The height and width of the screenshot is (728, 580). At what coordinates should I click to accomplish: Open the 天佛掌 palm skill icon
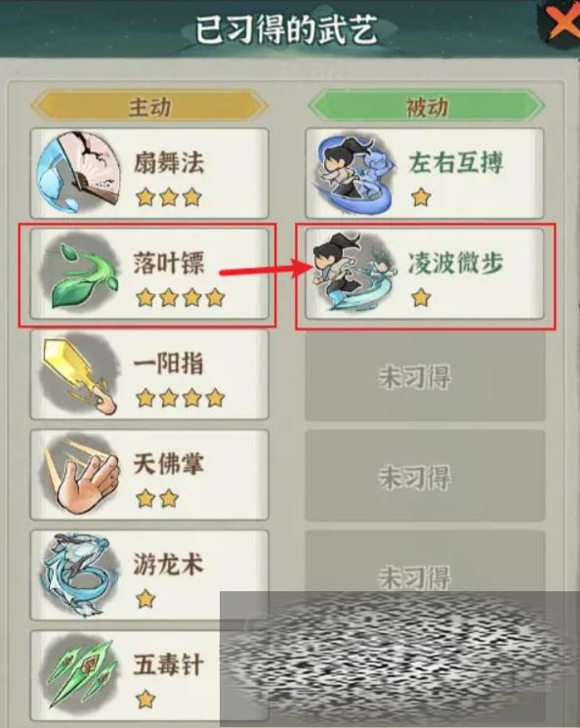[x=80, y=474]
